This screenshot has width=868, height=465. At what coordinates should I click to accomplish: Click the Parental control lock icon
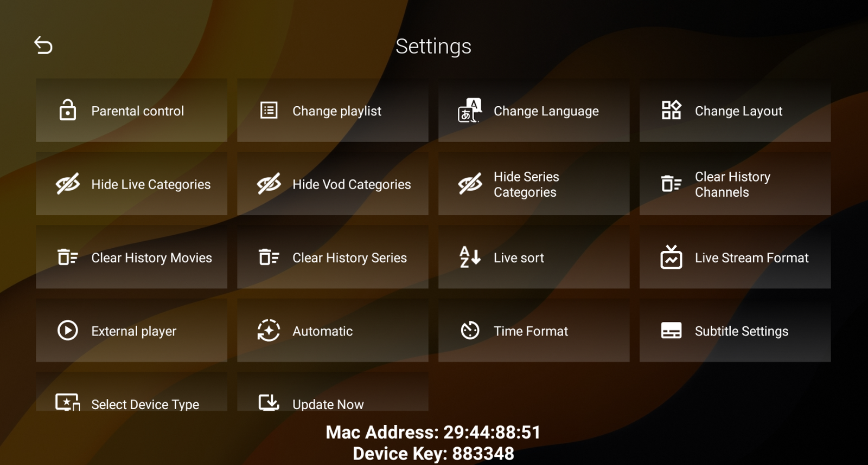[67, 110]
